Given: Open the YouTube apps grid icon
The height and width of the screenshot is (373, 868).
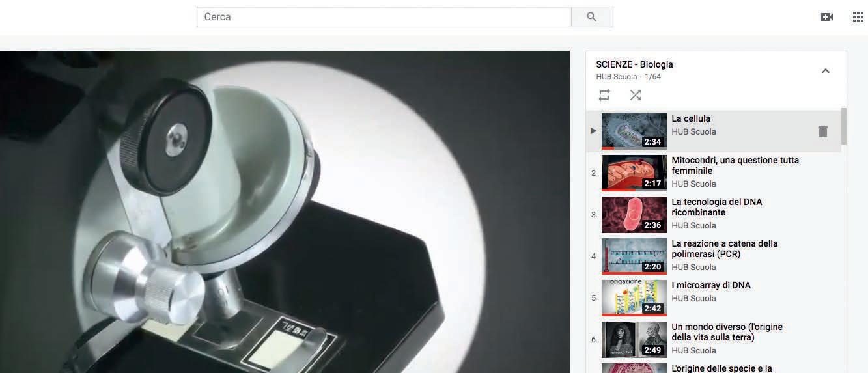Looking at the screenshot, I should (x=858, y=17).
